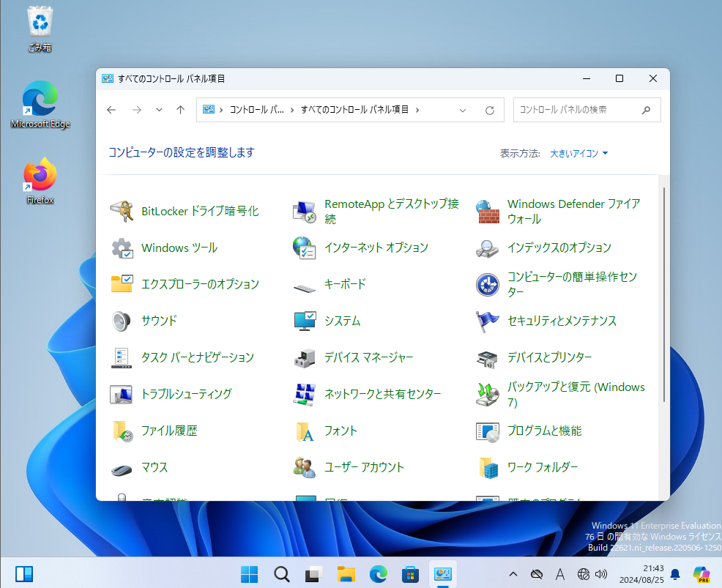This screenshot has width=722, height=588.
Task: Click the BitLocker ドライブ暗号化 link
Action: [x=200, y=212]
